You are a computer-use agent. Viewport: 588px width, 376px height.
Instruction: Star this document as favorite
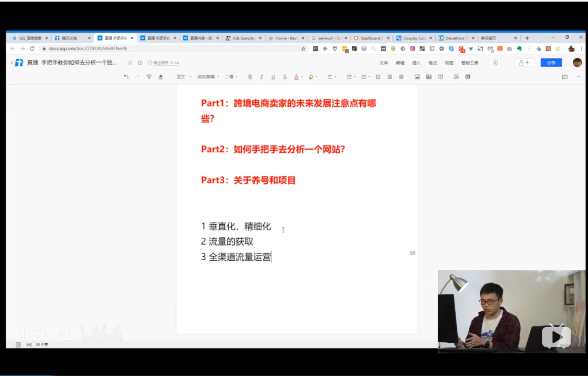[130, 63]
